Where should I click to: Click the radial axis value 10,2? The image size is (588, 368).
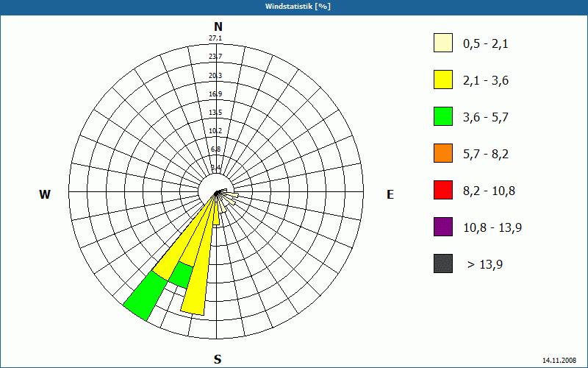pyautogui.click(x=215, y=131)
